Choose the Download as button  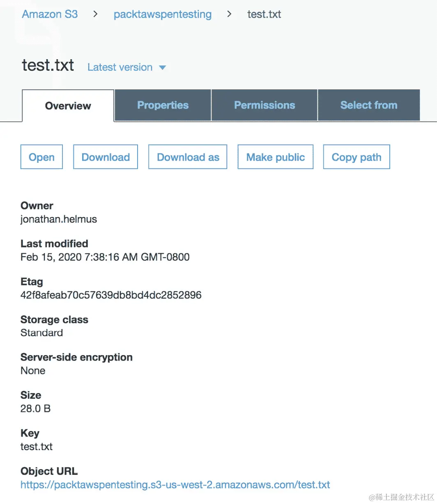coord(188,157)
